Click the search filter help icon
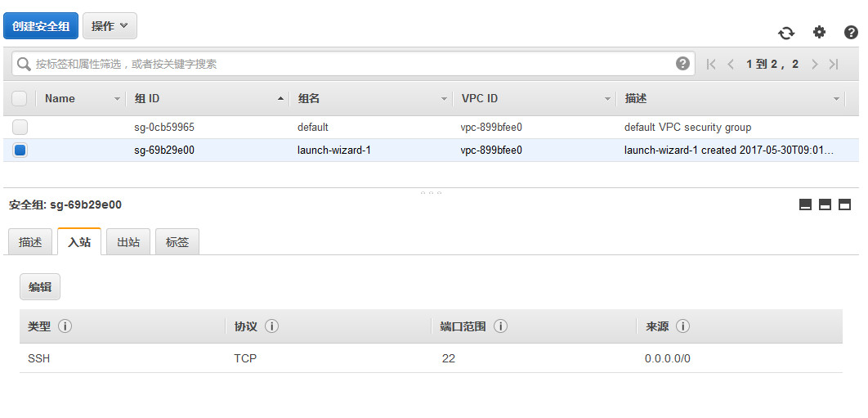This screenshot has height=418, width=868. pyautogui.click(x=682, y=64)
